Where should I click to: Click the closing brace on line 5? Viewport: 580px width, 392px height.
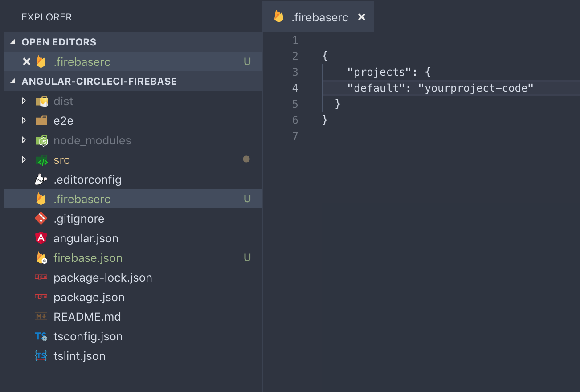point(338,104)
